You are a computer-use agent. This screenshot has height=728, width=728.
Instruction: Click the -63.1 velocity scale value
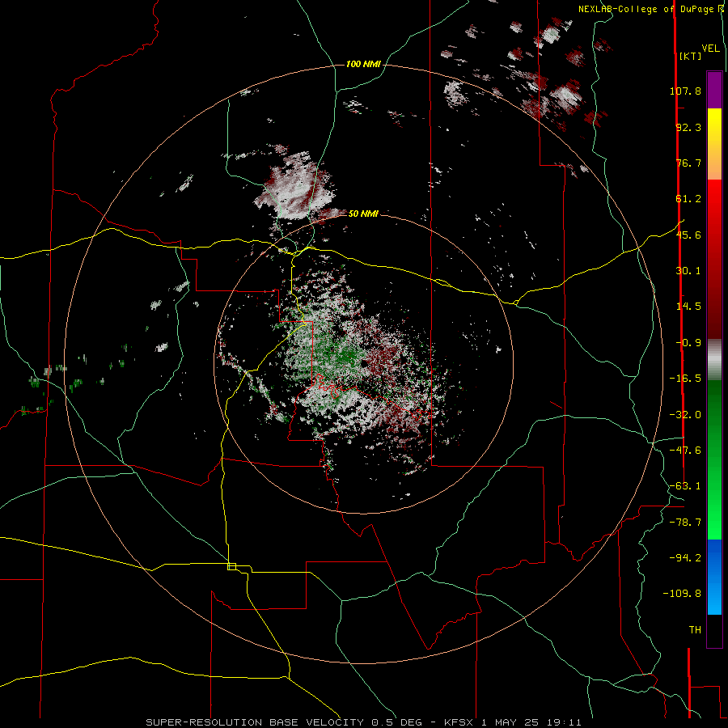click(x=685, y=486)
